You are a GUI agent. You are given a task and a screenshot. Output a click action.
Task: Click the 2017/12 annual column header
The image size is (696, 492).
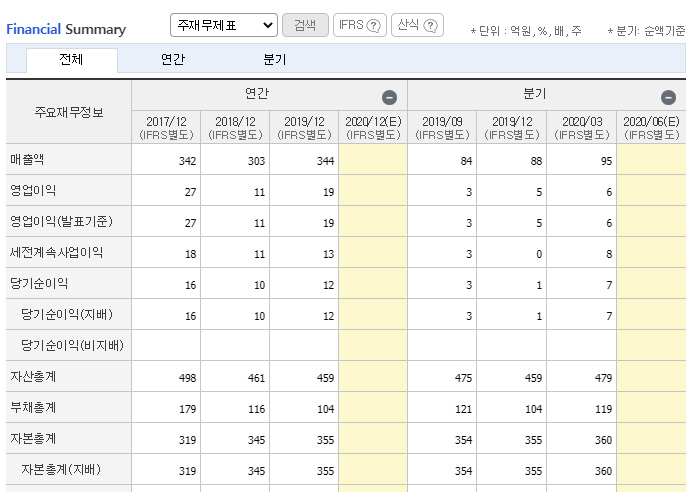coord(166,127)
